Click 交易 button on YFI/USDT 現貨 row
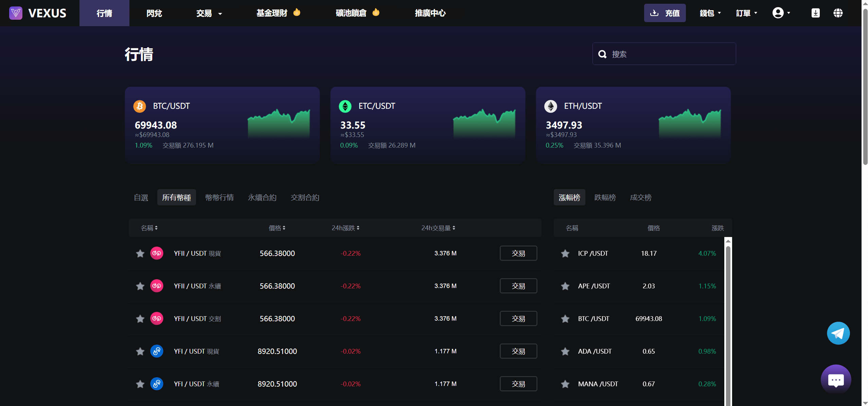 (x=518, y=351)
